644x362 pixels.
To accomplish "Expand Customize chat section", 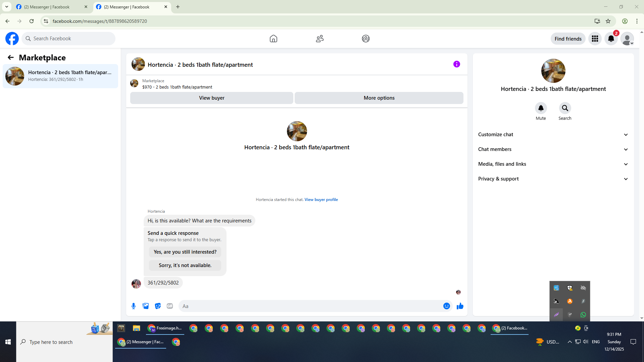I will (553, 135).
